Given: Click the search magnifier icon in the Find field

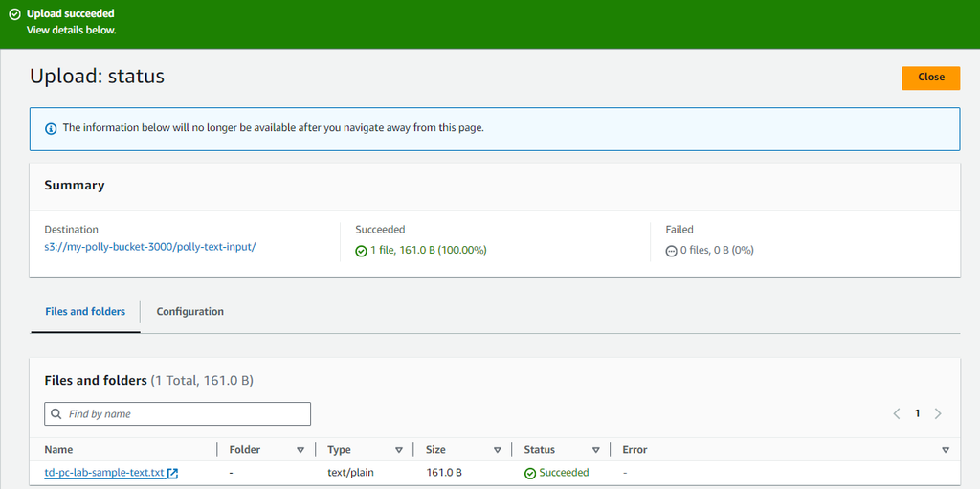Looking at the screenshot, I should coord(57,414).
